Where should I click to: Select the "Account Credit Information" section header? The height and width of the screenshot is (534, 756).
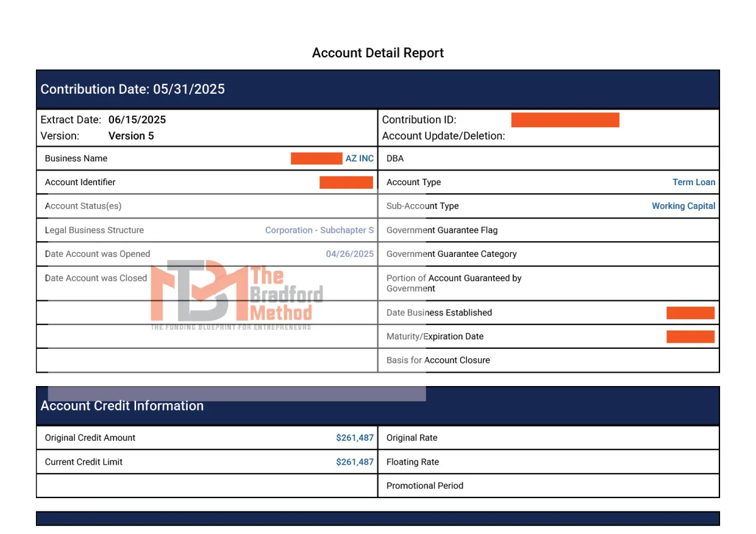pos(122,406)
